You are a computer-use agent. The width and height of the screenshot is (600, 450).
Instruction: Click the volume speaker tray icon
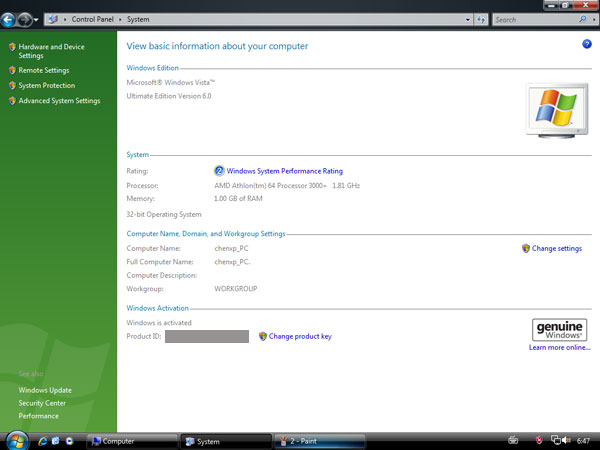[x=567, y=441]
